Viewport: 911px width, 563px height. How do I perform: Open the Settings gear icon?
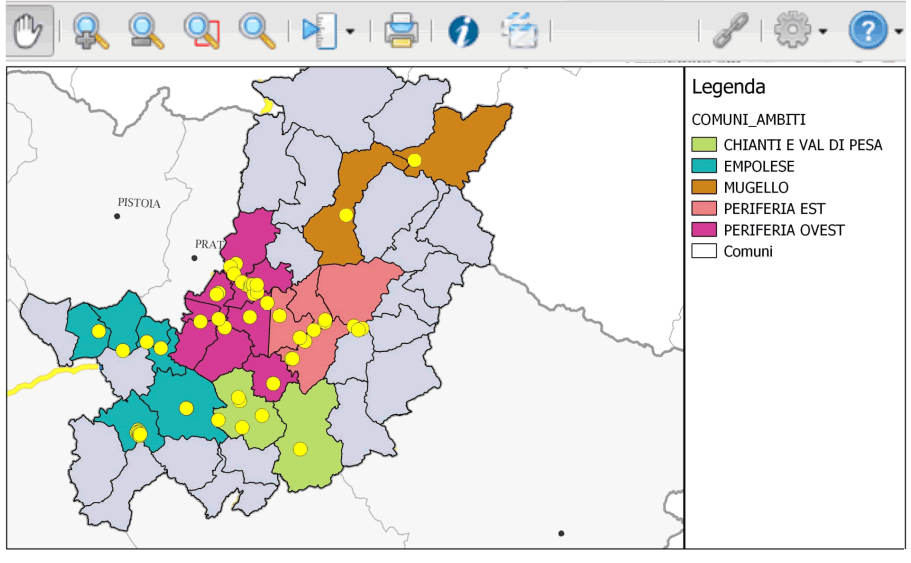coord(792,32)
